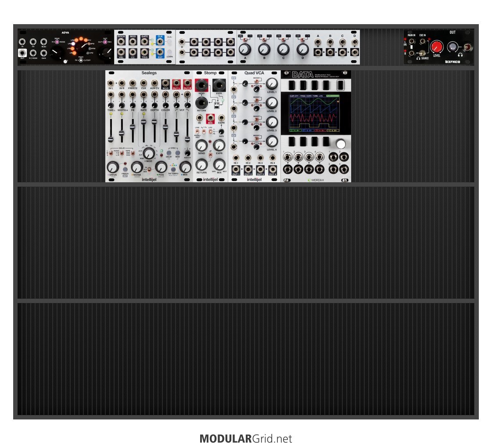The width and height of the screenshot is (492, 448).
Task: Flip the Stomp LFO shape switch
Action: coord(211,132)
